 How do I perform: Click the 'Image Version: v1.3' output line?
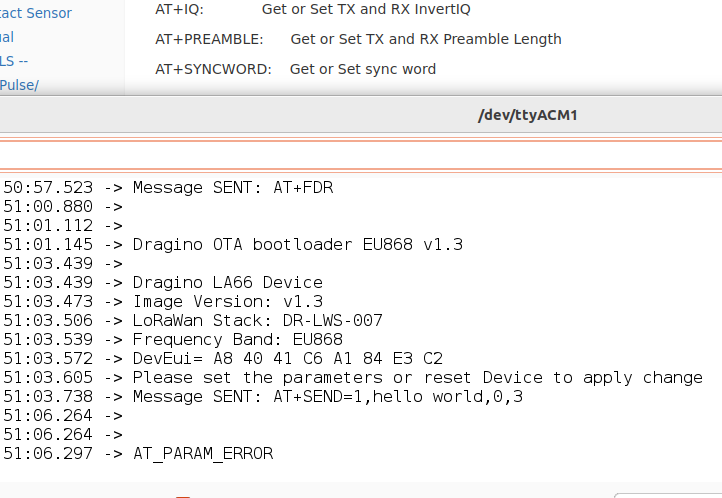coord(227,301)
